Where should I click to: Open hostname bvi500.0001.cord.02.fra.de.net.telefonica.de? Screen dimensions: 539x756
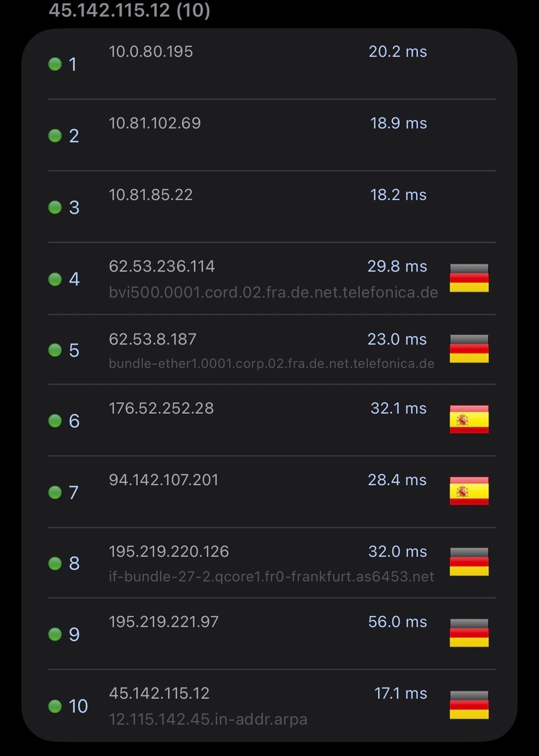click(x=273, y=292)
